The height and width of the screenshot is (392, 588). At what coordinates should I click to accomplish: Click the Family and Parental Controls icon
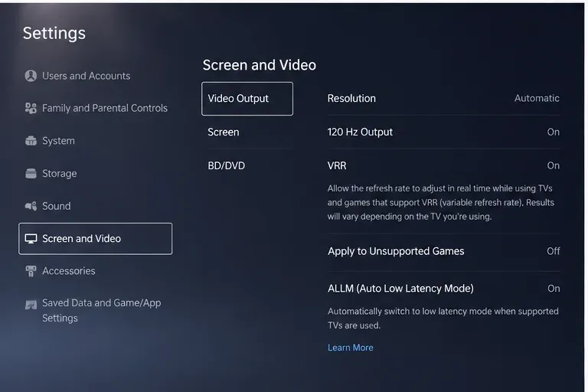(x=31, y=108)
